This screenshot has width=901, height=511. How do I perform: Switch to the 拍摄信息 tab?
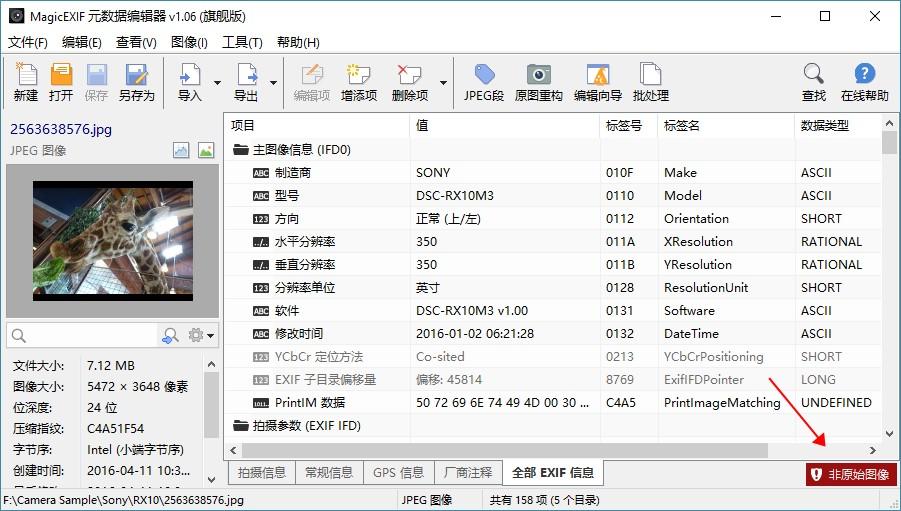(x=262, y=472)
